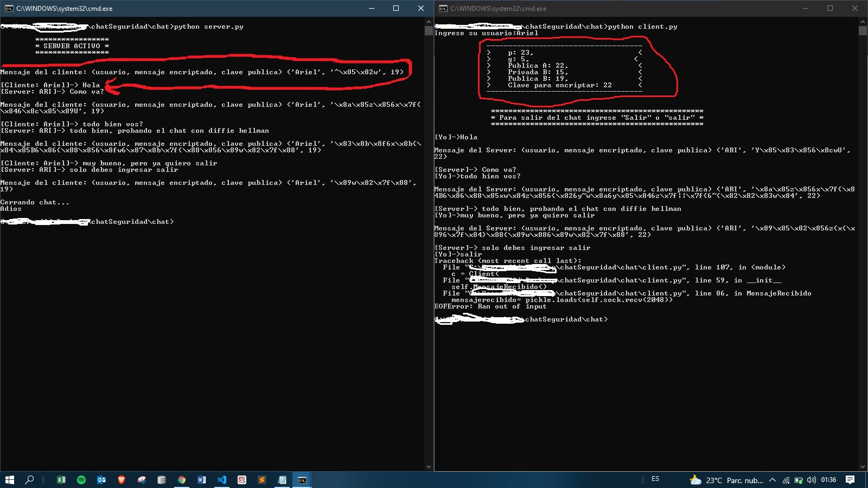Viewport: 868px width, 488px height.
Task: Click the 'Privada B: 15,' line
Action: pyautogui.click(x=538, y=72)
